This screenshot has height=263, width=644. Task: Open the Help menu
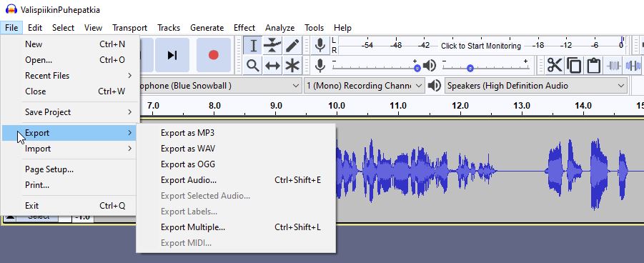coord(342,28)
